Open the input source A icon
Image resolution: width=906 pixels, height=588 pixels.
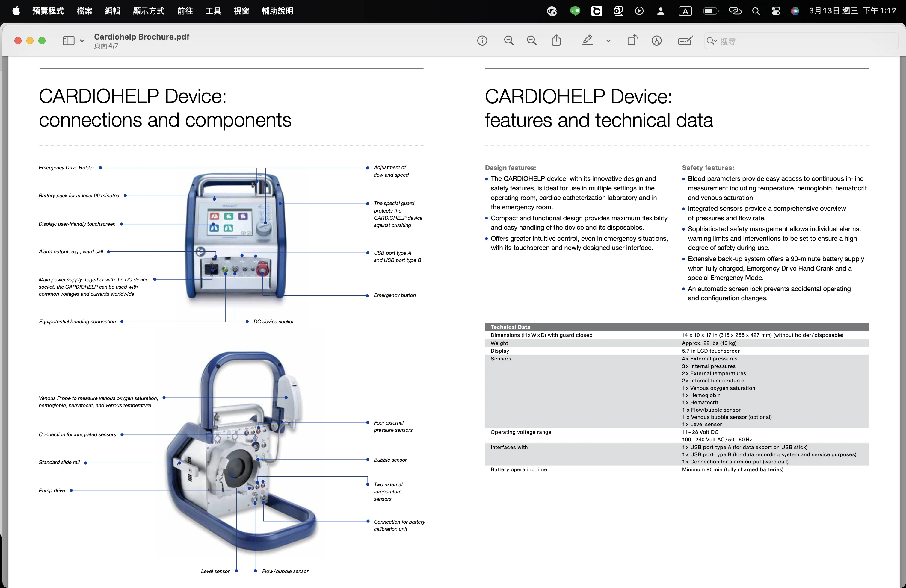coord(685,11)
